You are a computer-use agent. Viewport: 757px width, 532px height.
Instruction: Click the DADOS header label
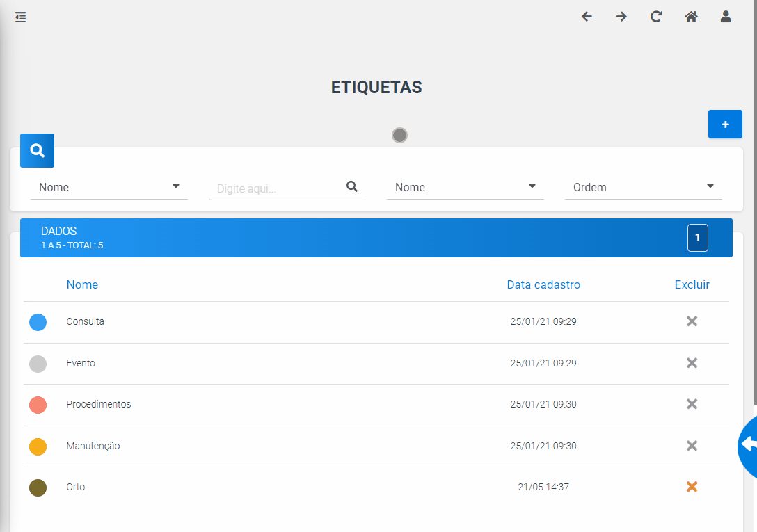(59, 232)
